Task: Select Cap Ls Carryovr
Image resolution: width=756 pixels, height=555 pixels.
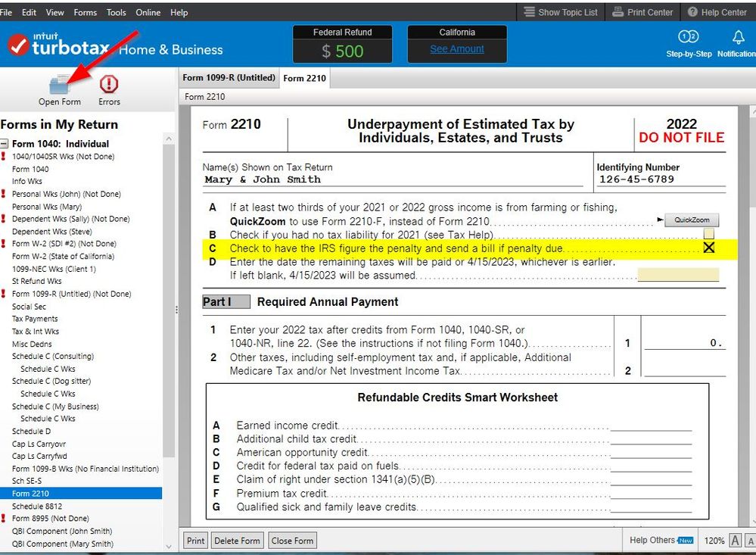Action: coord(39,444)
